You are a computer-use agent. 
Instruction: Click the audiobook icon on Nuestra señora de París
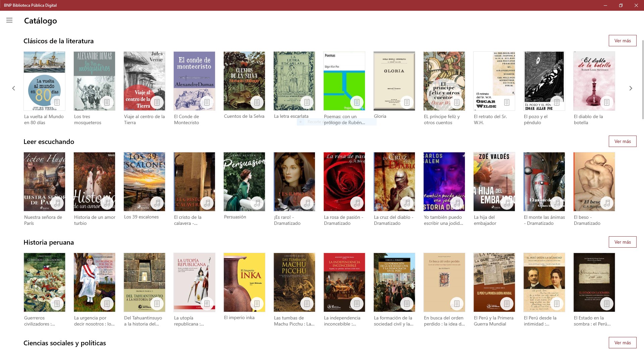pos(57,203)
